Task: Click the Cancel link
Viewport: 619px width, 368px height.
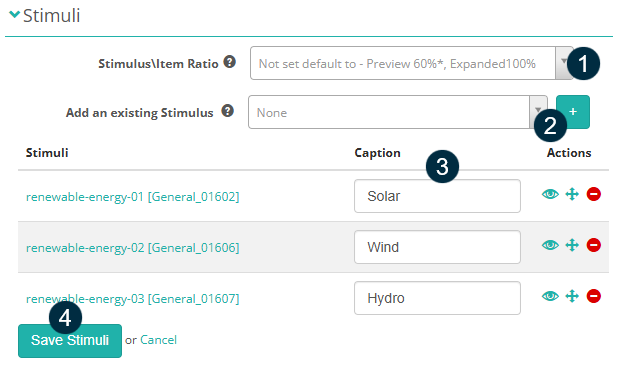Action: pos(158,340)
